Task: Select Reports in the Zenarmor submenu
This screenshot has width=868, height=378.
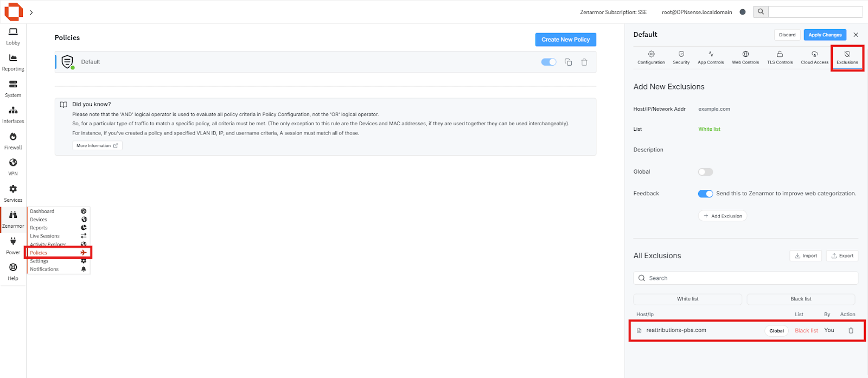Action: click(59, 228)
